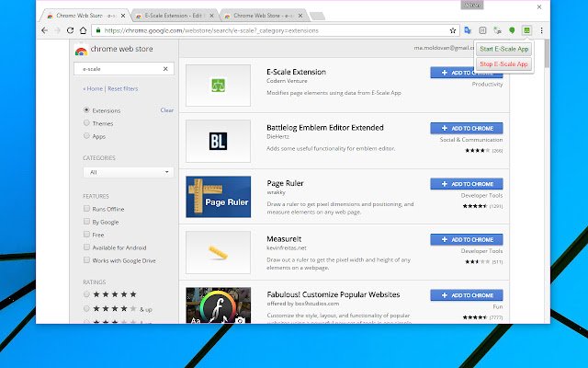This screenshot has height=368, width=588.
Task: Enable Works with Google Drive checkbox
Action: click(x=86, y=259)
